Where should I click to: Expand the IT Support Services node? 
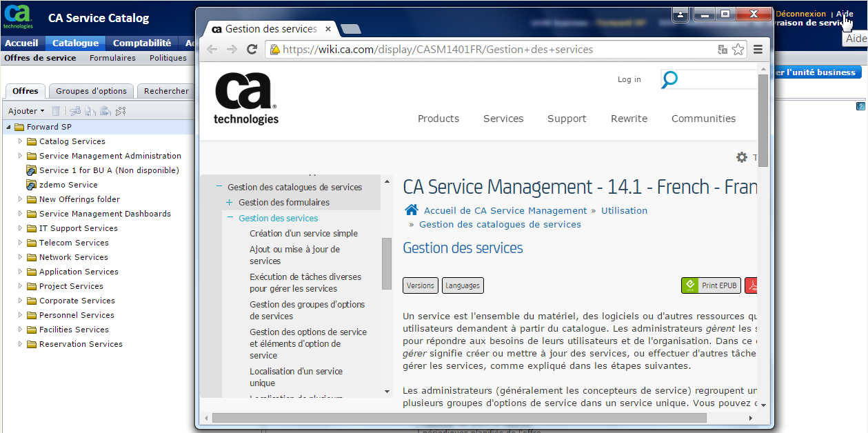pyautogui.click(x=21, y=228)
